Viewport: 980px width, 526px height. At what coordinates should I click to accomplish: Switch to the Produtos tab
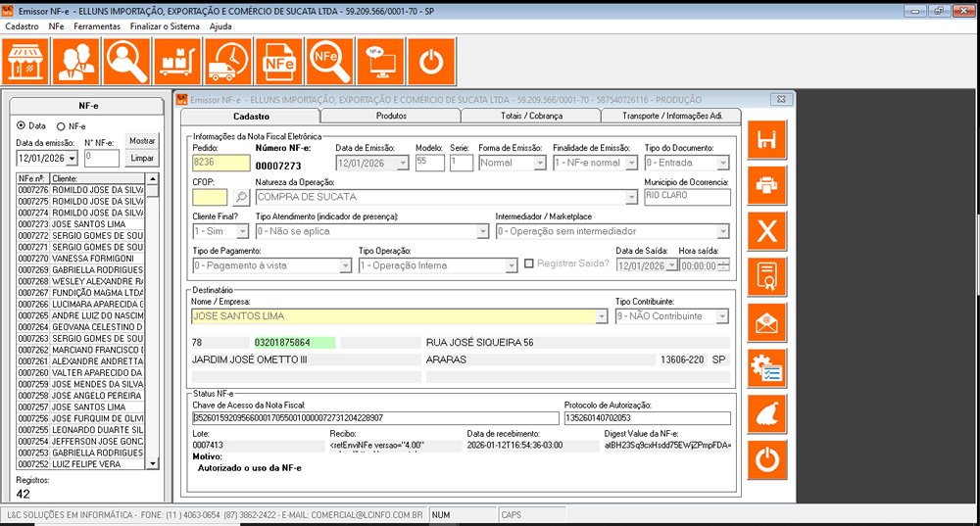[x=391, y=116]
